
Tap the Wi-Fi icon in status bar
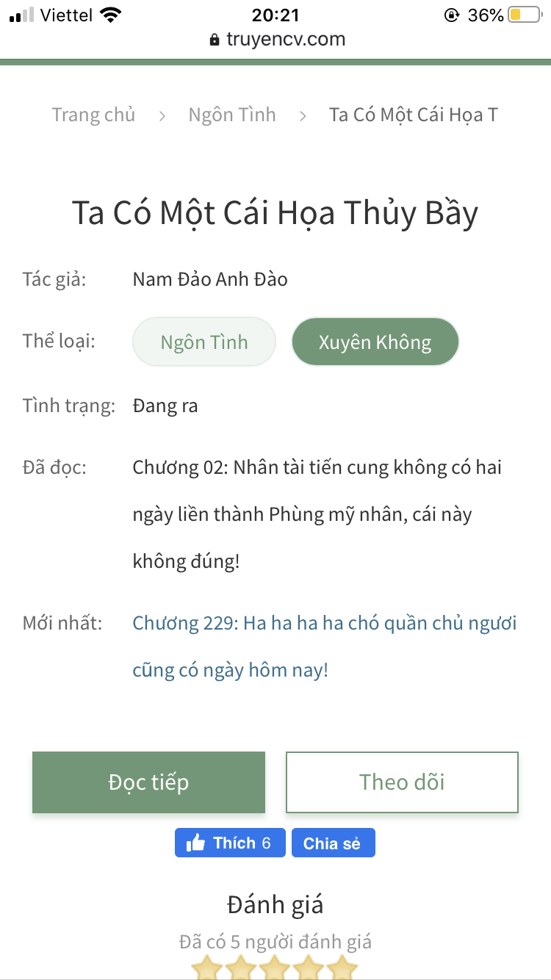point(111,15)
